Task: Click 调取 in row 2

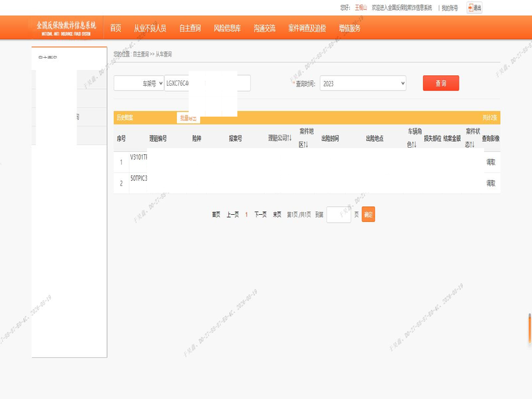Action: tap(491, 184)
